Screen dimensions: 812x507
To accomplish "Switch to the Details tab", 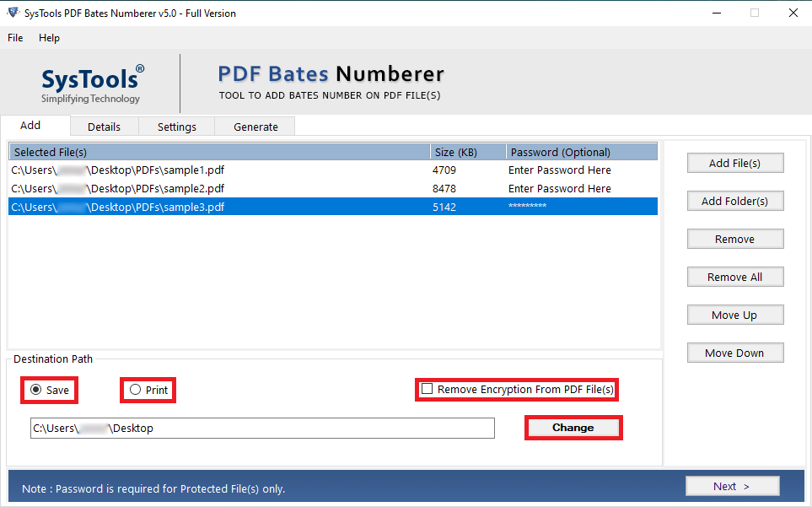I will (x=104, y=127).
